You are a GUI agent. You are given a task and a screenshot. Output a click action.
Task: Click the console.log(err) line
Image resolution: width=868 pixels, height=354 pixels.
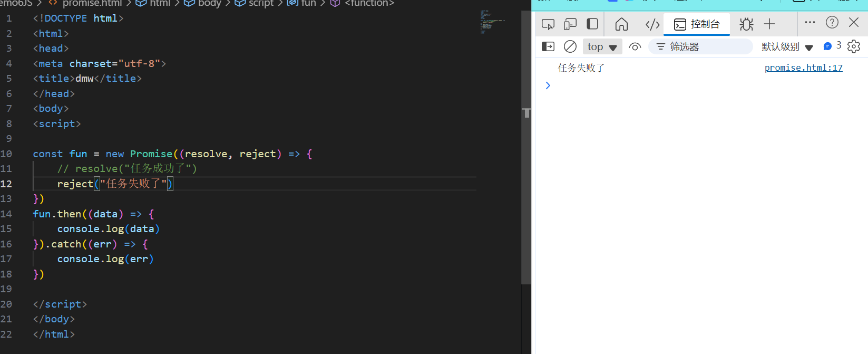click(x=105, y=259)
